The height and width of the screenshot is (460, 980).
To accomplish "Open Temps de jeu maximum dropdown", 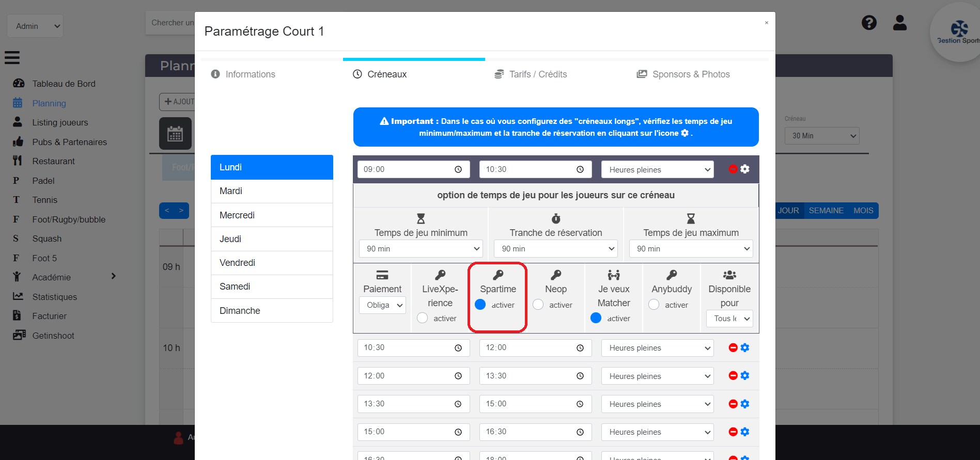I will click(x=691, y=248).
